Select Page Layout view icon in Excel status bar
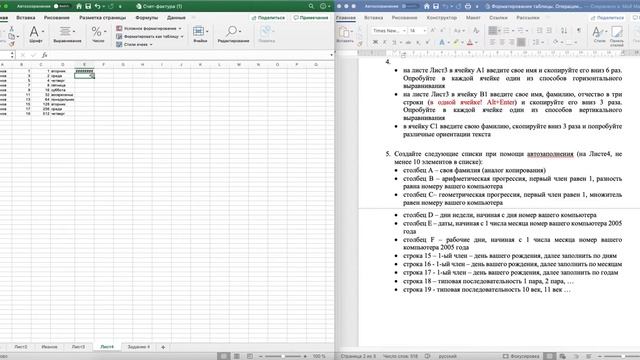Screen dimensions: 640x360 point(236,356)
